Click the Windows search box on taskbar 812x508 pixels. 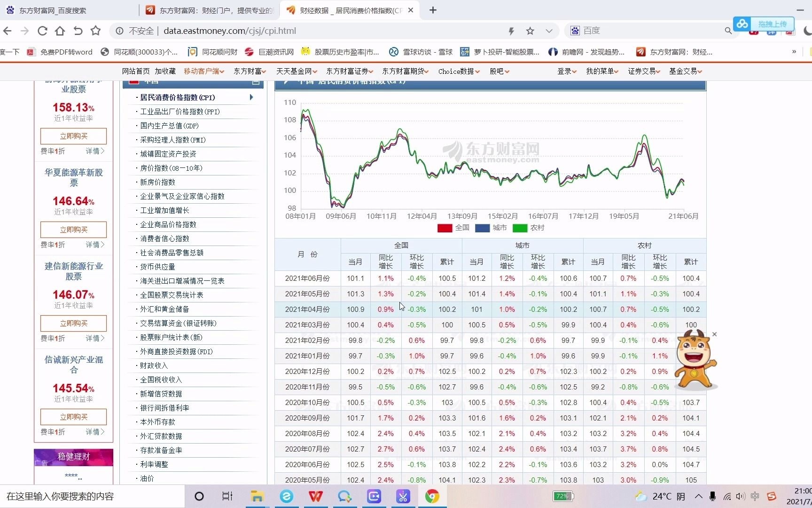tap(93, 496)
